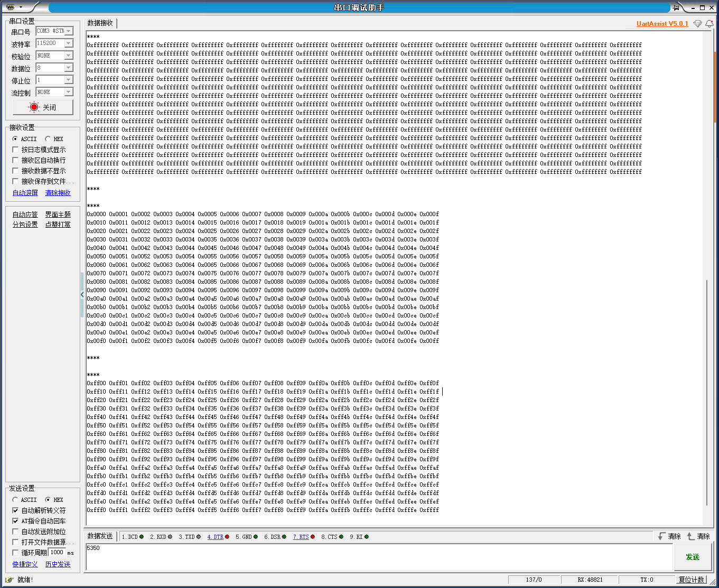Enable 自动发送附加位 checkbox
Image resolution: width=719 pixels, height=588 pixels.
(15, 531)
